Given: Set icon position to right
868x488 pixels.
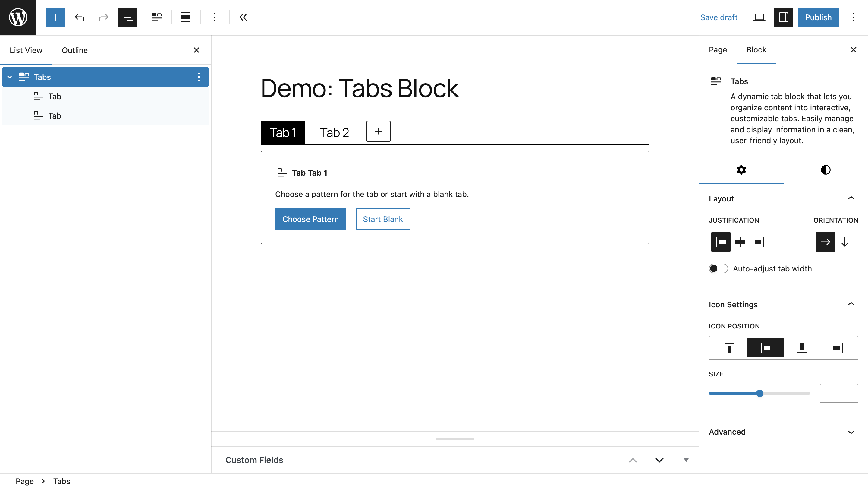Looking at the screenshot, I should (x=838, y=347).
